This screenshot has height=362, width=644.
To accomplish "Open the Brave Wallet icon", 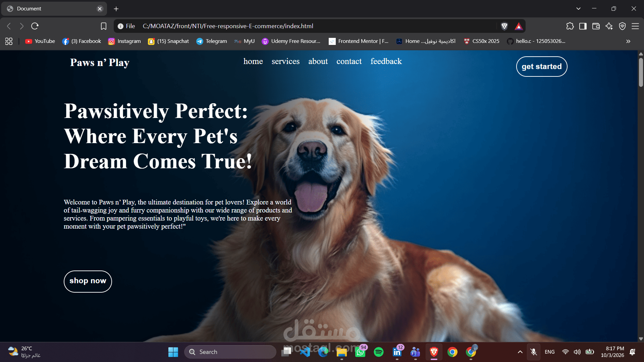I will (x=596, y=26).
